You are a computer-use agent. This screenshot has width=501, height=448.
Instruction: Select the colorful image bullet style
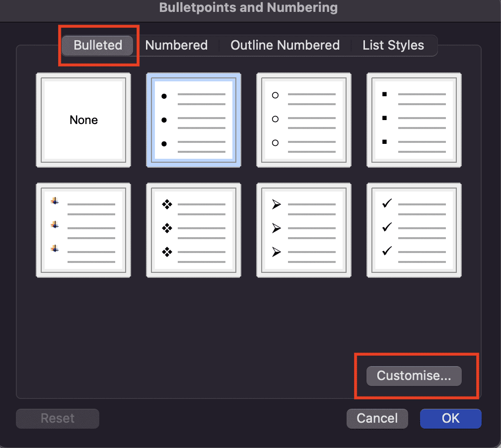click(83, 230)
